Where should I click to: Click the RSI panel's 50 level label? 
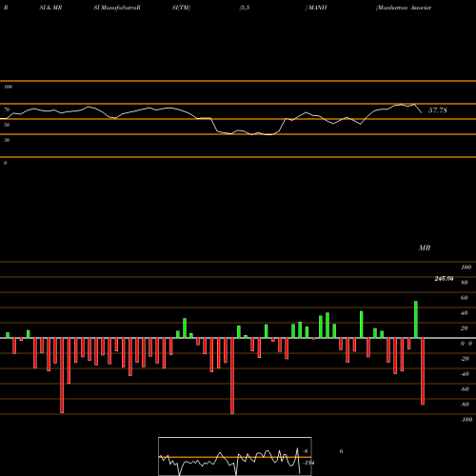point(7,125)
